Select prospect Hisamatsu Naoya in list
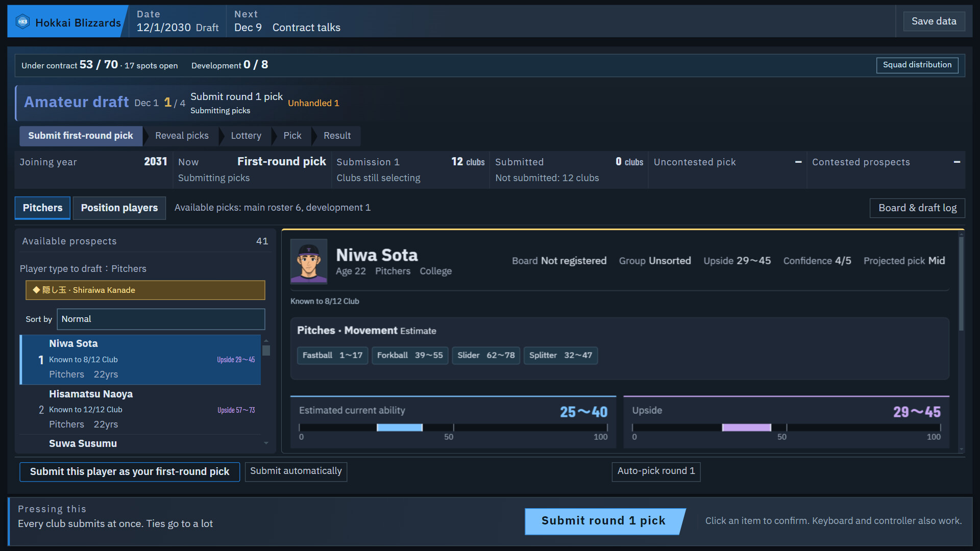This screenshot has height=551, width=980. point(140,409)
